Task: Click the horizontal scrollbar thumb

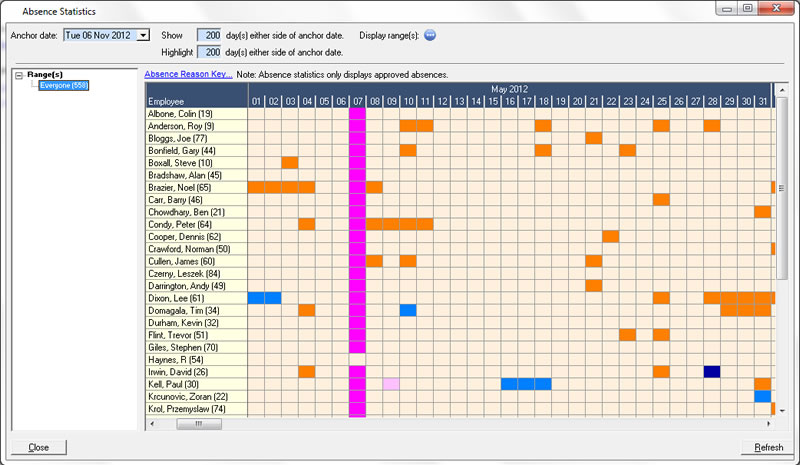Action: pos(200,424)
